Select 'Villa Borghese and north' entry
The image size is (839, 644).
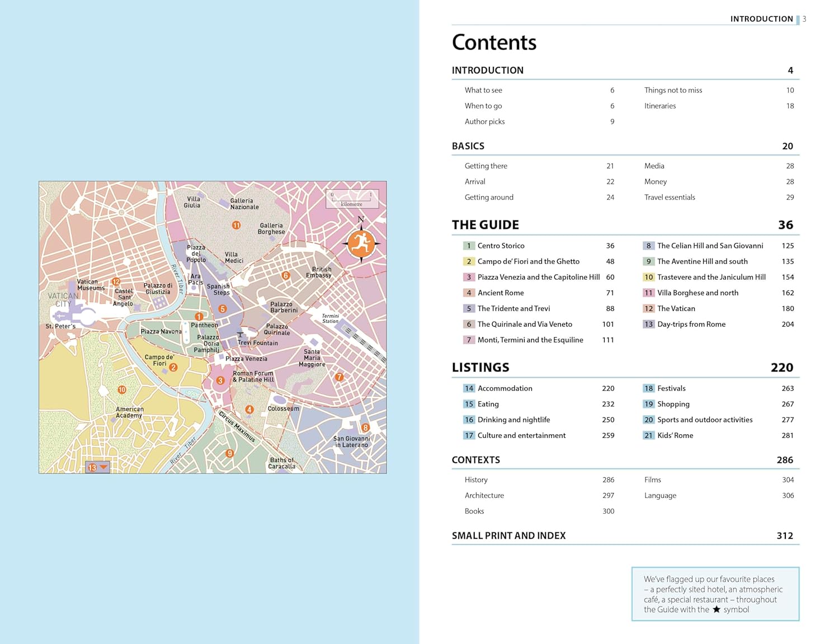coord(698,293)
